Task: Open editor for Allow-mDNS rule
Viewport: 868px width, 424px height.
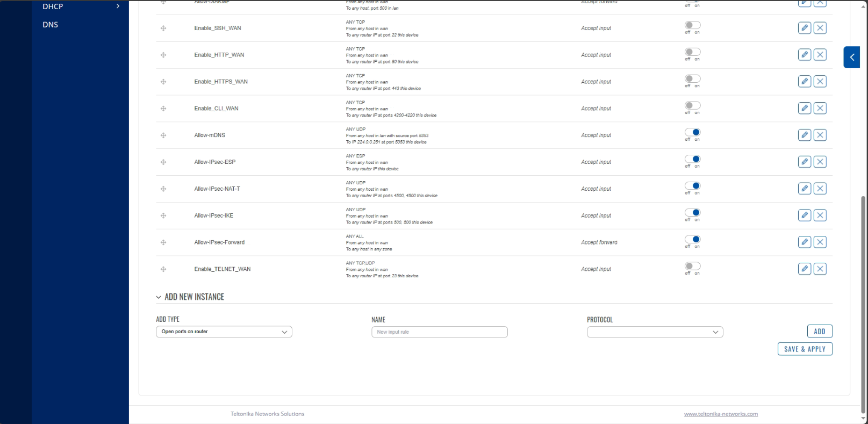Action: pos(805,135)
